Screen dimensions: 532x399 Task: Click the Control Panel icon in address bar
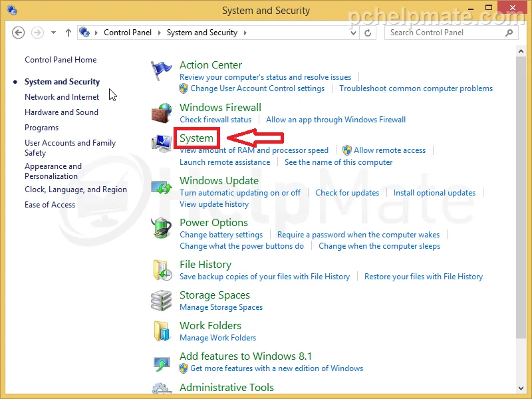tap(84, 33)
